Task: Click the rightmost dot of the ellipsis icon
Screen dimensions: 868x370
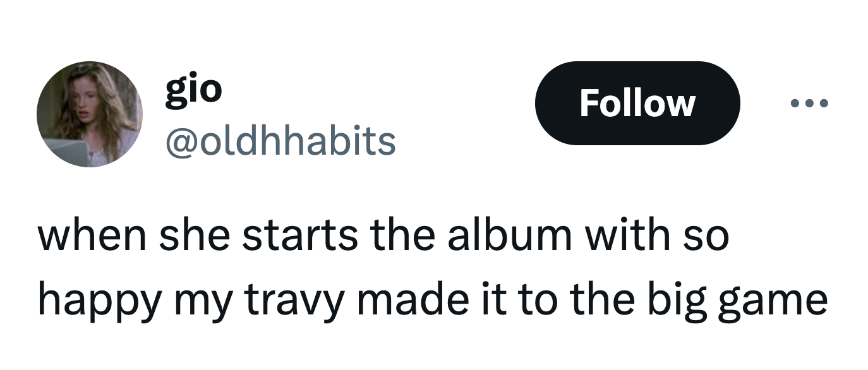Action: pos(824,103)
